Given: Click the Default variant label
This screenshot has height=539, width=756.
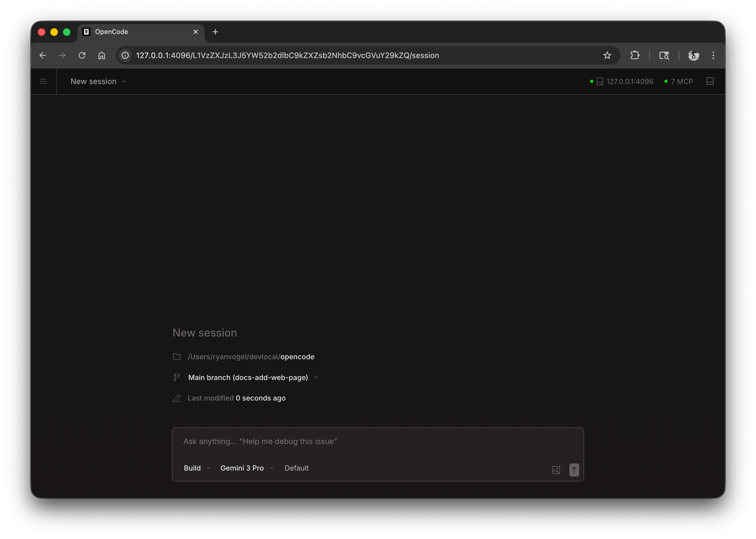Looking at the screenshot, I should pos(296,468).
